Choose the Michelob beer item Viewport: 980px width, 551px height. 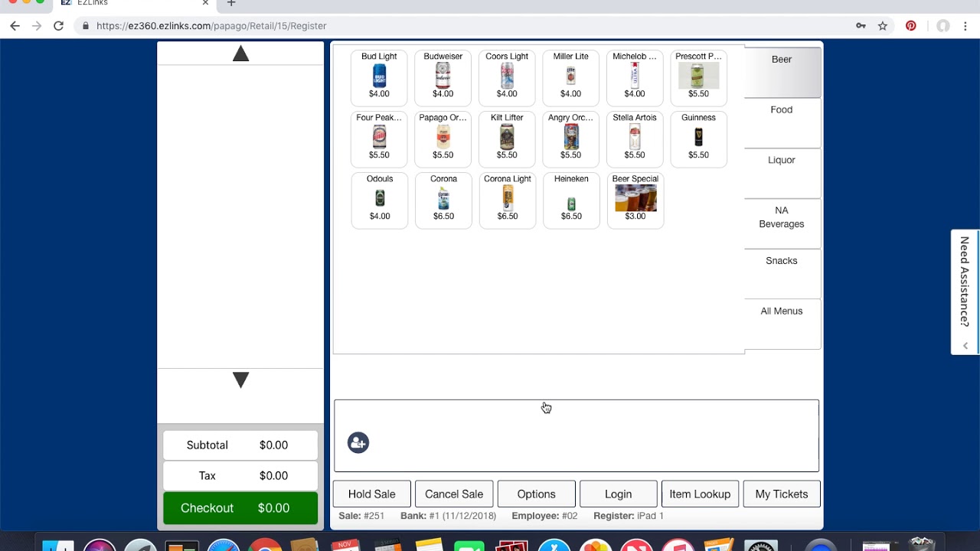click(x=635, y=77)
